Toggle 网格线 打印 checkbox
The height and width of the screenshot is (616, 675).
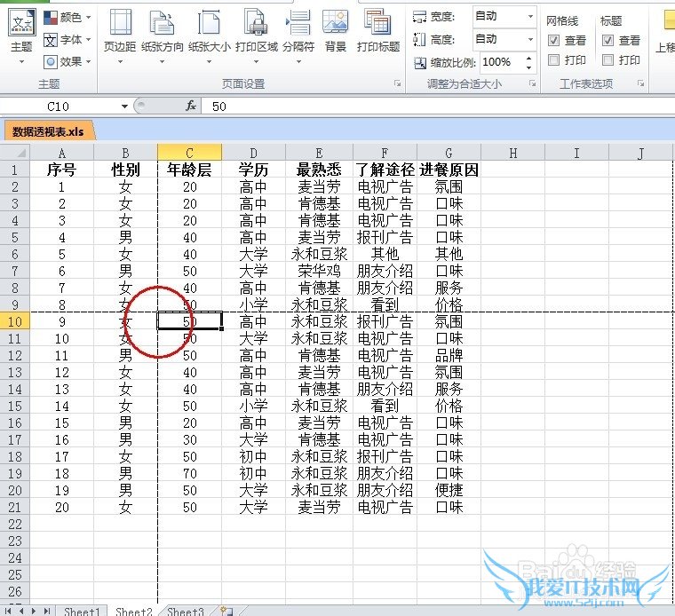click(x=553, y=59)
